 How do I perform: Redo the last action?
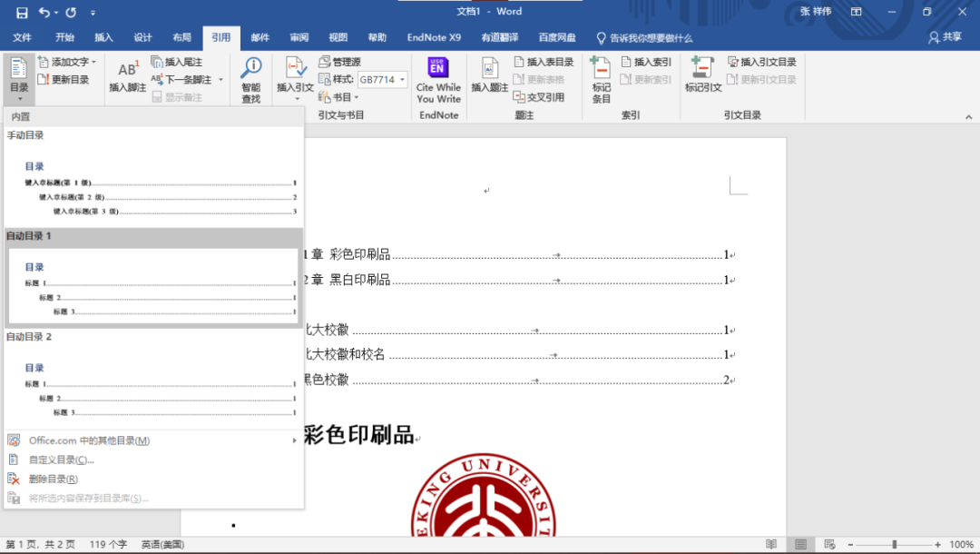pyautogui.click(x=71, y=13)
